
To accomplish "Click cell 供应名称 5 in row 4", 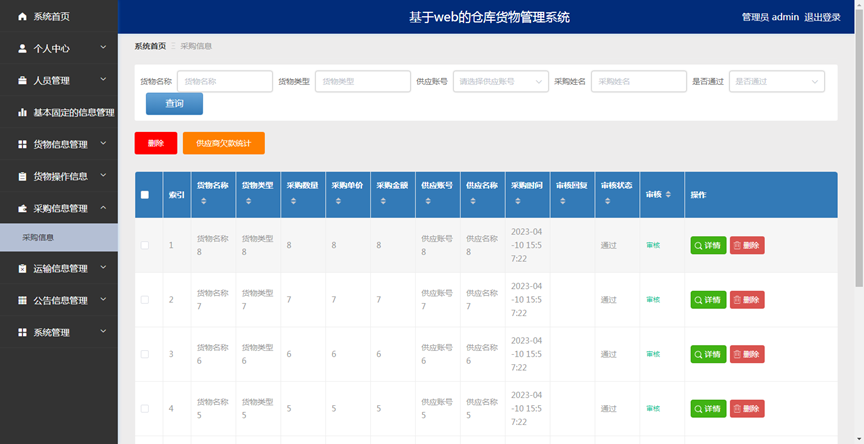I will pyautogui.click(x=482, y=409).
